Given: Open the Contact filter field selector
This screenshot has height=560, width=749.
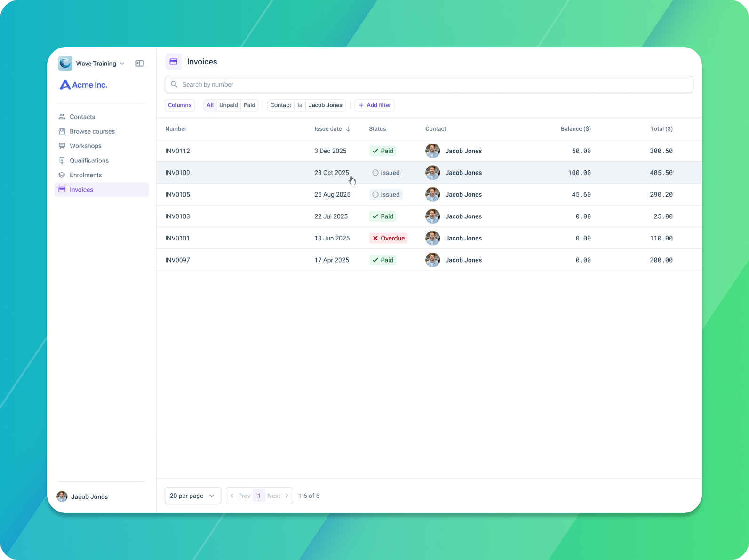Looking at the screenshot, I should [x=281, y=105].
